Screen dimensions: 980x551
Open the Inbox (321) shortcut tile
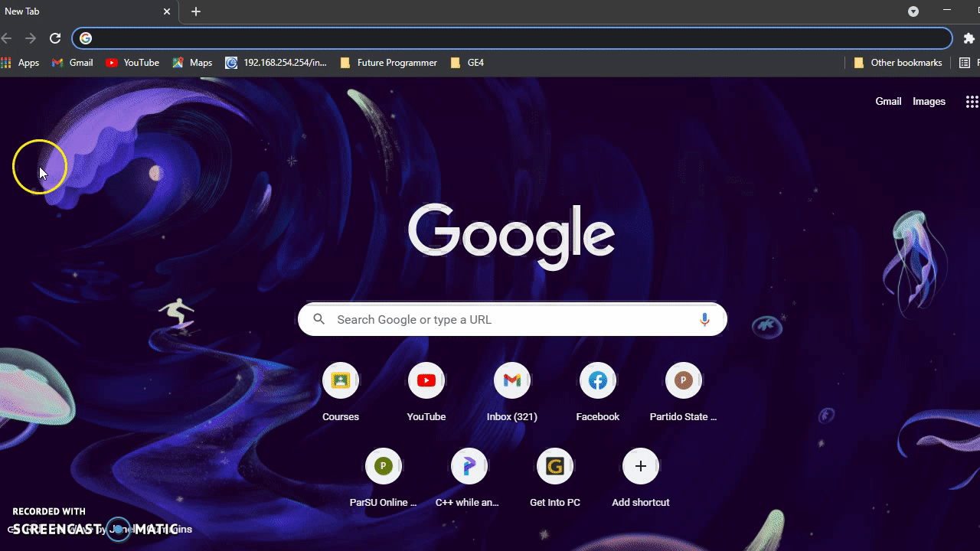[512, 393]
